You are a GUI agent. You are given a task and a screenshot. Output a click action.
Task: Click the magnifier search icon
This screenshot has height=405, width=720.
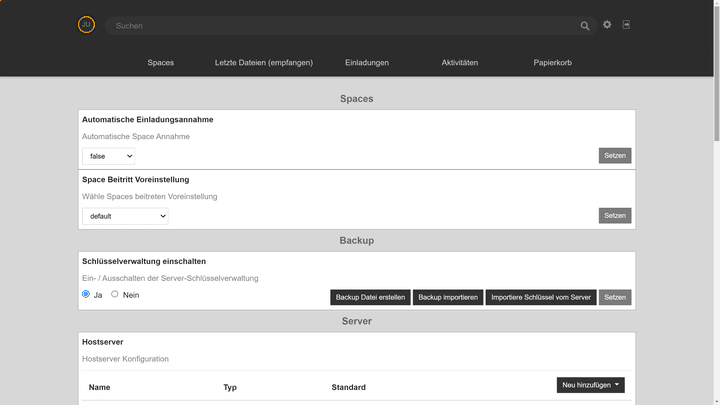585,26
